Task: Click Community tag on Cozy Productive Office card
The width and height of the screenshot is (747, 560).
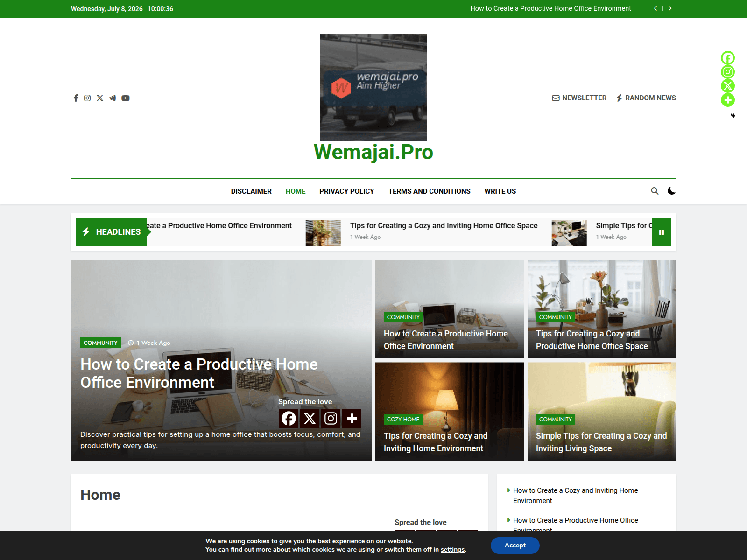Action: pyautogui.click(x=556, y=317)
